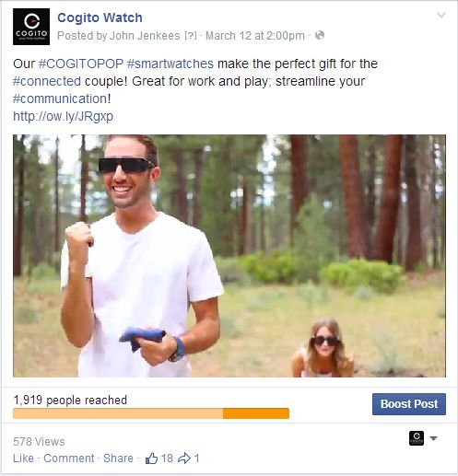Click the question mark help next to John Jenkees
Image resolution: width=458 pixels, height=476 pixels.
191,36
